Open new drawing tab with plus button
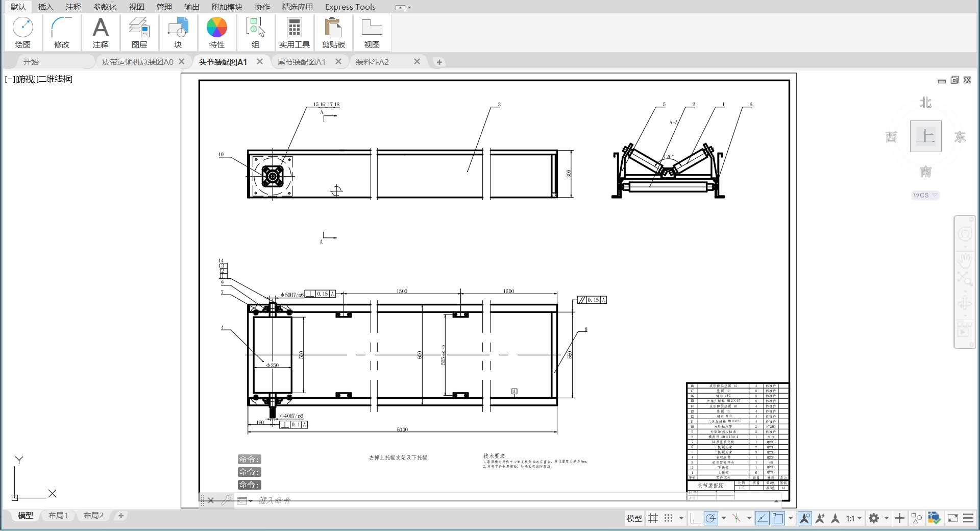Screen dimensions: 980x531 [439, 62]
